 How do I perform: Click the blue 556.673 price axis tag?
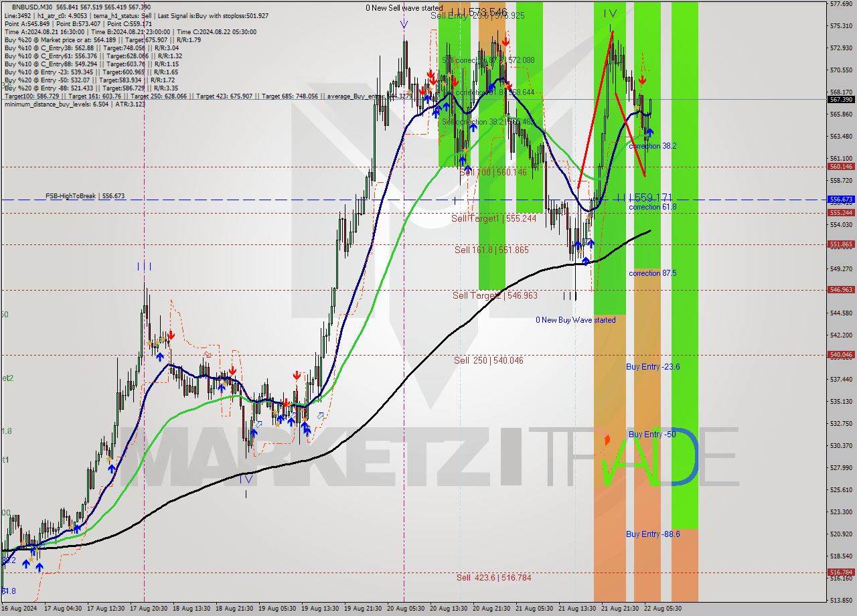pos(841,200)
